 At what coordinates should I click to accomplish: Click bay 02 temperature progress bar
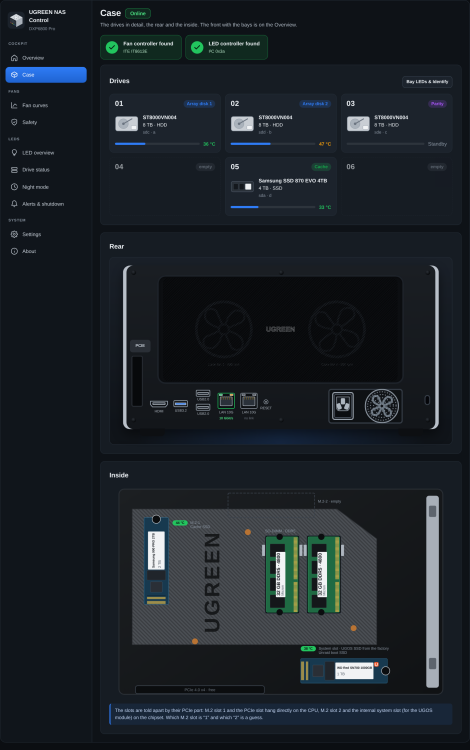click(273, 144)
